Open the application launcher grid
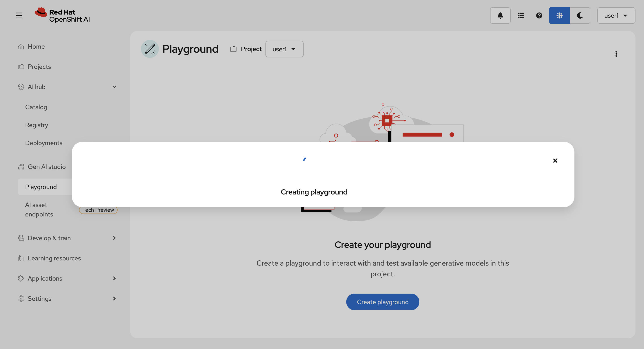Image resolution: width=644 pixels, height=349 pixels. coord(521,15)
